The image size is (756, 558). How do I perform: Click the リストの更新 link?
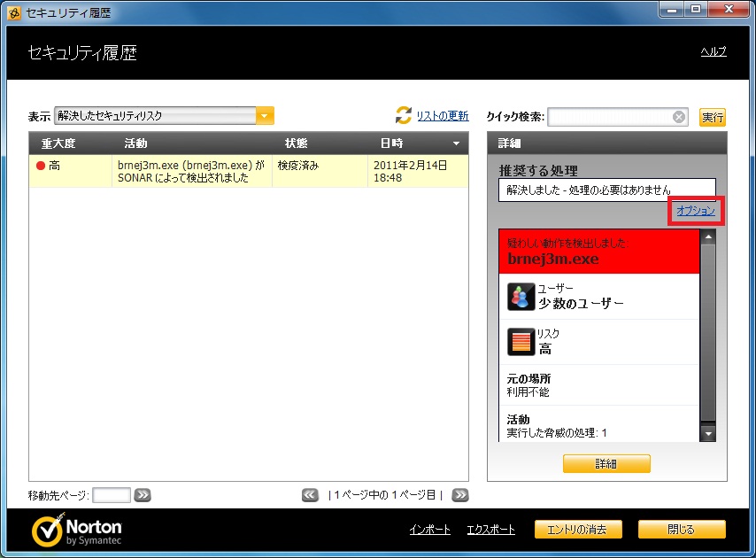click(x=443, y=116)
